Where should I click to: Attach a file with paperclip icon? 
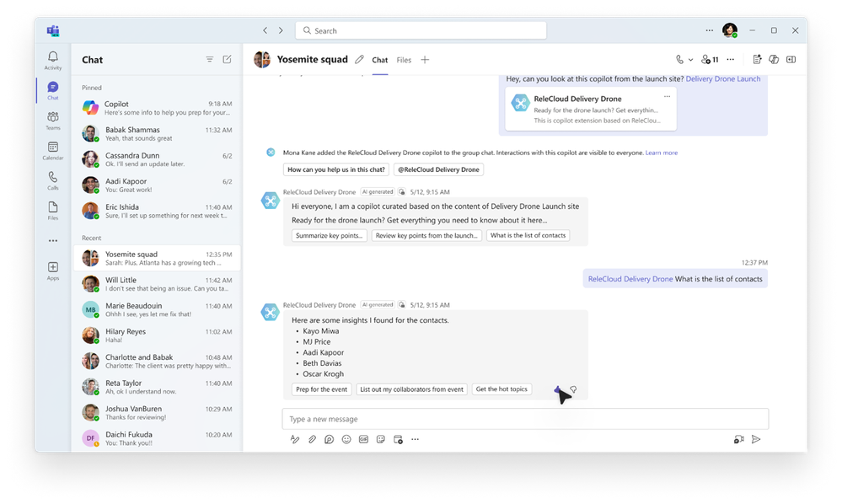pos(312,439)
